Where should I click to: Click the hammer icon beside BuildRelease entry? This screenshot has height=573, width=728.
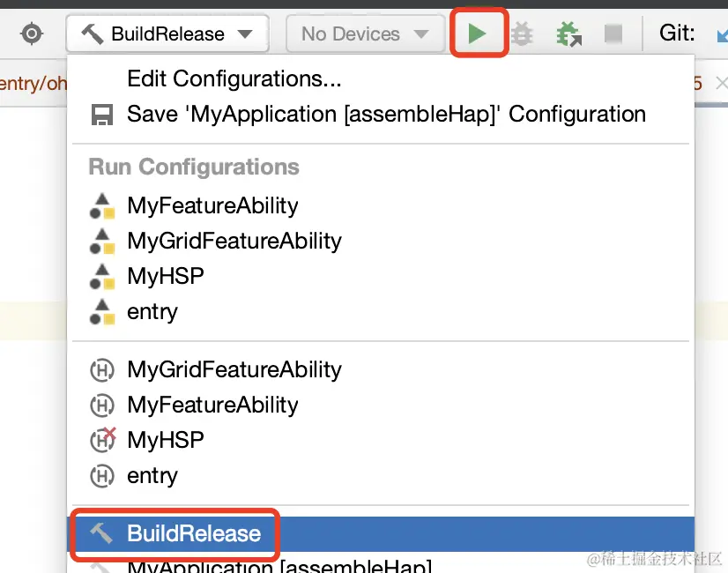click(x=101, y=533)
